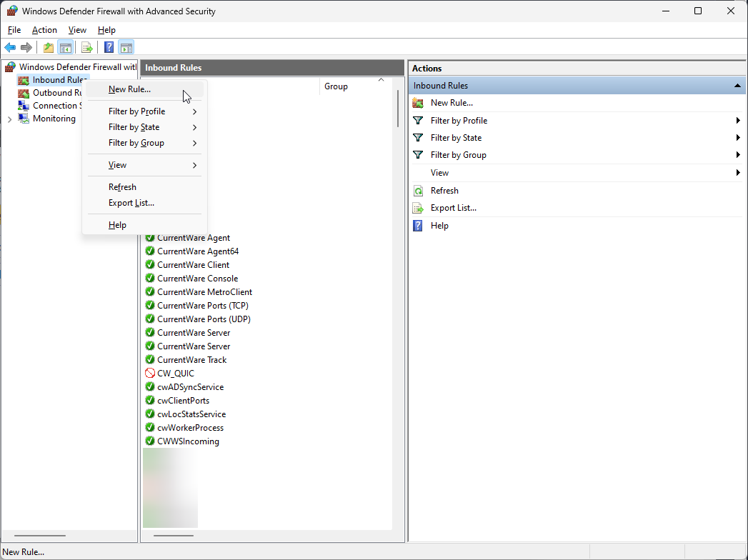Open Filter by Group submenu in context menu
This screenshot has width=748, height=560.
coord(145,143)
